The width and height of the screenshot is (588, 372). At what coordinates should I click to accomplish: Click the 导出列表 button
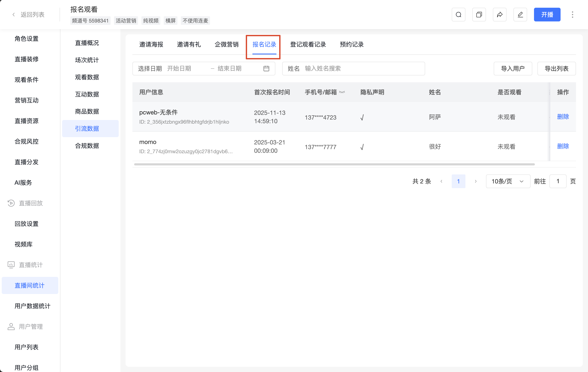coord(556,69)
